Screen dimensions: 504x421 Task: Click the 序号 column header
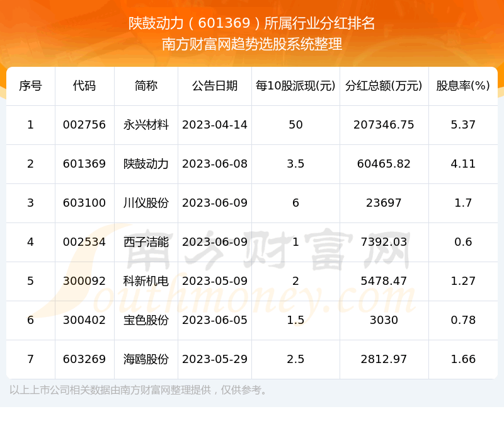pyautogui.click(x=30, y=86)
